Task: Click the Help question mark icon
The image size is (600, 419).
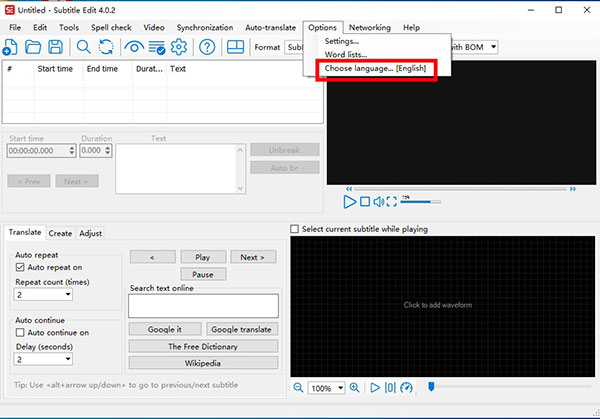Action: (207, 47)
